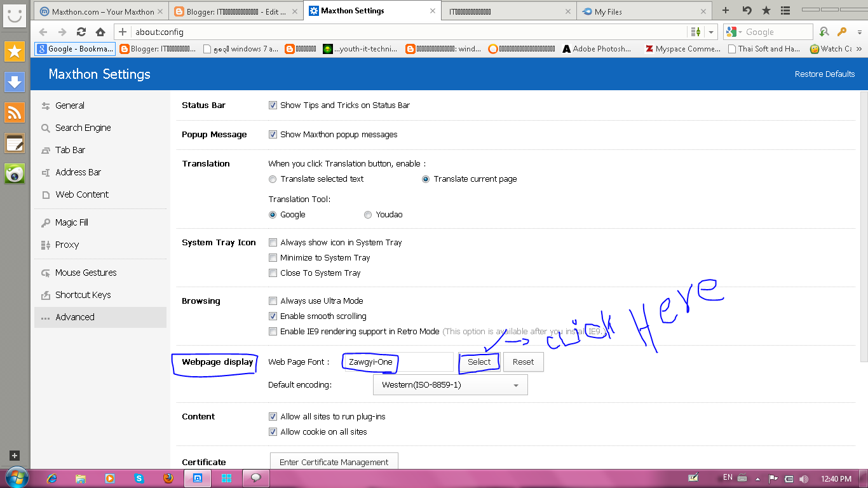This screenshot has width=868, height=488.
Task: Enable Always show icon in System Tray
Action: (x=273, y=243)
